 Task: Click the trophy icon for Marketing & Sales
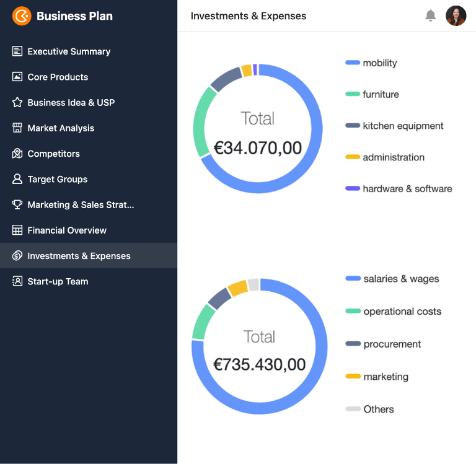[x=17, y=204]
